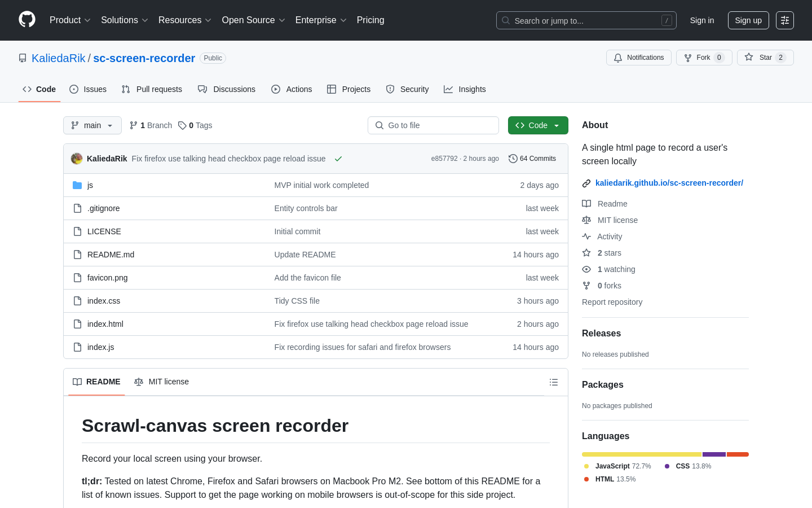
Task: Expand the Enterprise menu
Action: click(x=321, y=20)
